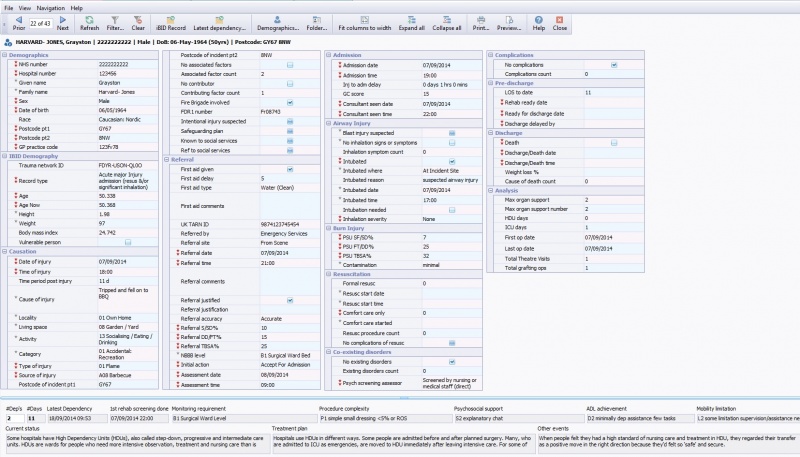Image resolution: width=800 pixels, height=457 pixels.
Task: Select the Hospital number value 123456
Action: point(128,73)
